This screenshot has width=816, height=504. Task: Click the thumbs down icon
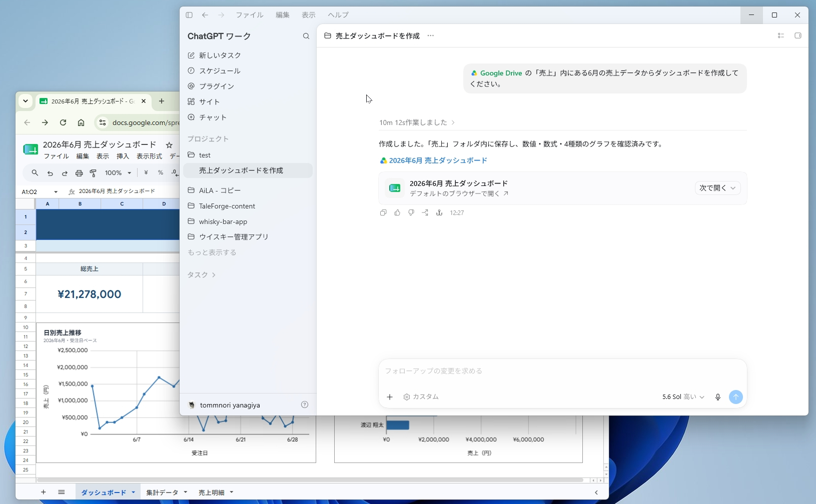click(411, 212)
